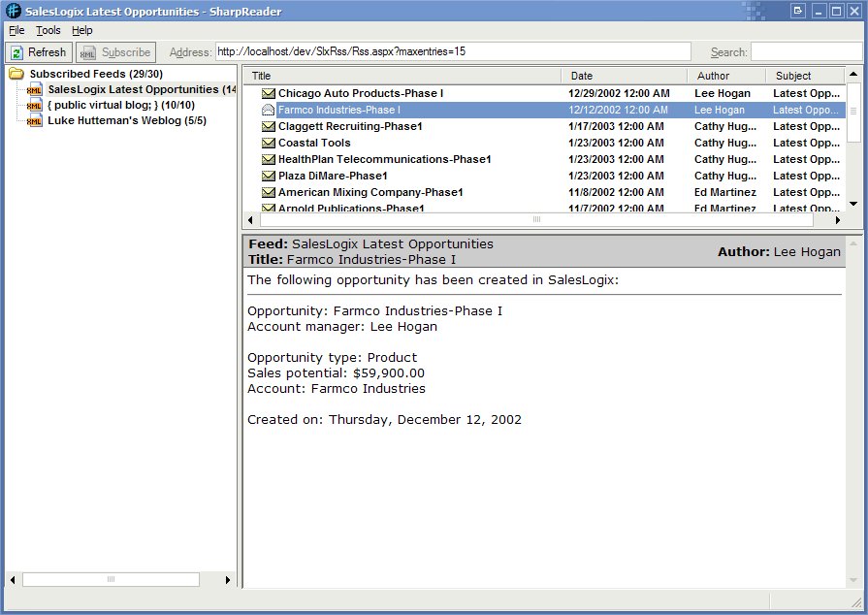
Task: Click the 1/17/2003 12:00 AM date cell
Action: (x=616, y=126)
